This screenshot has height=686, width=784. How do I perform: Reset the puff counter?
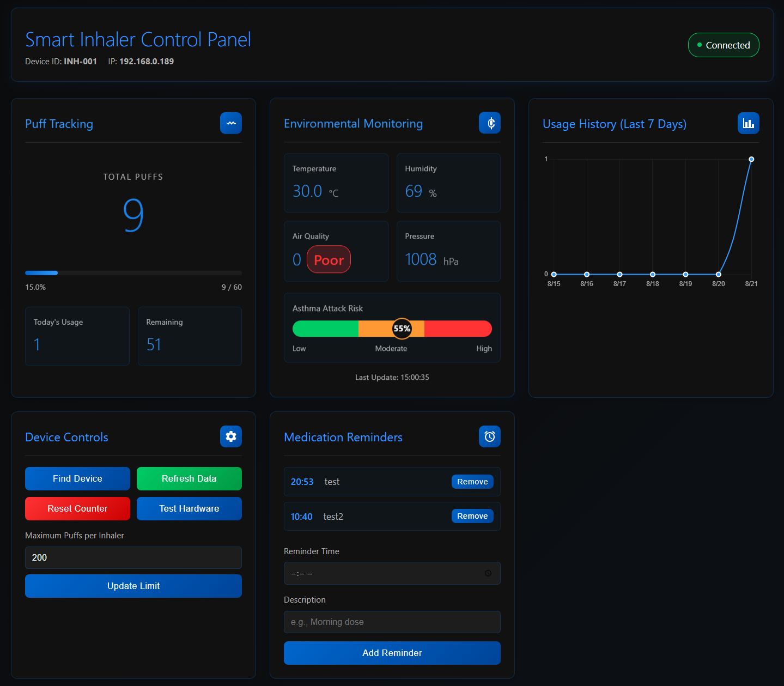click(x=77, y=508)
